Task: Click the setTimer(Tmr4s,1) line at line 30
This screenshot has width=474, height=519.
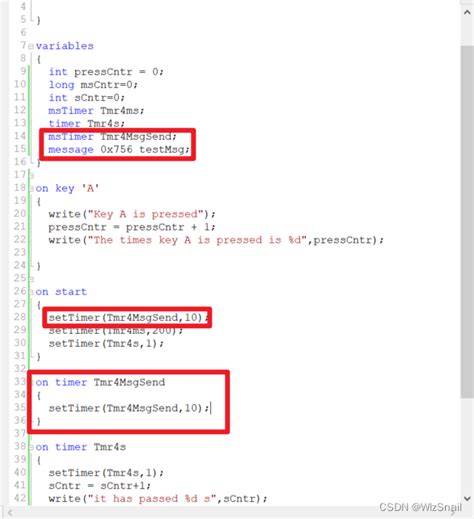Action: coord(106,343)
